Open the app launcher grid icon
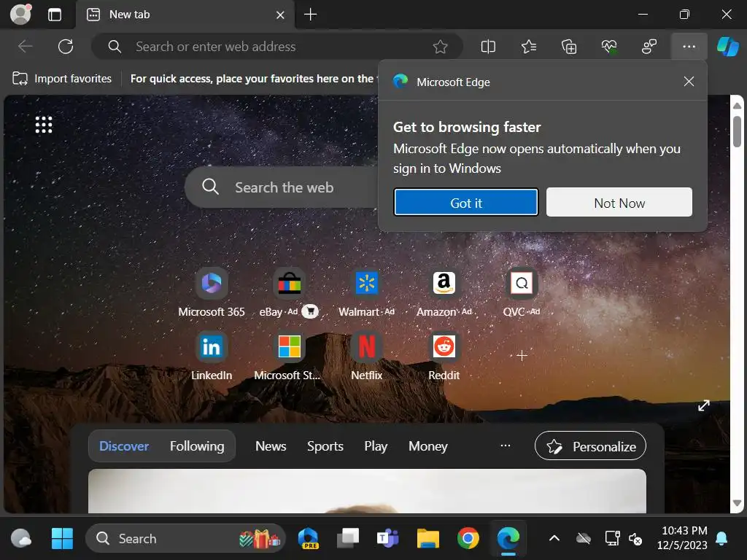This screenshot has height=560, width=747. (43, 125)
